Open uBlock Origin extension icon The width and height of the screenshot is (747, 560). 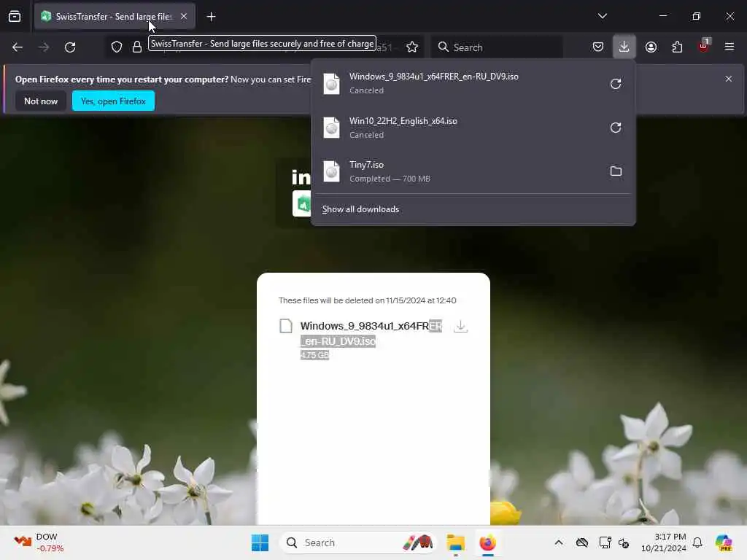point(704,46)
